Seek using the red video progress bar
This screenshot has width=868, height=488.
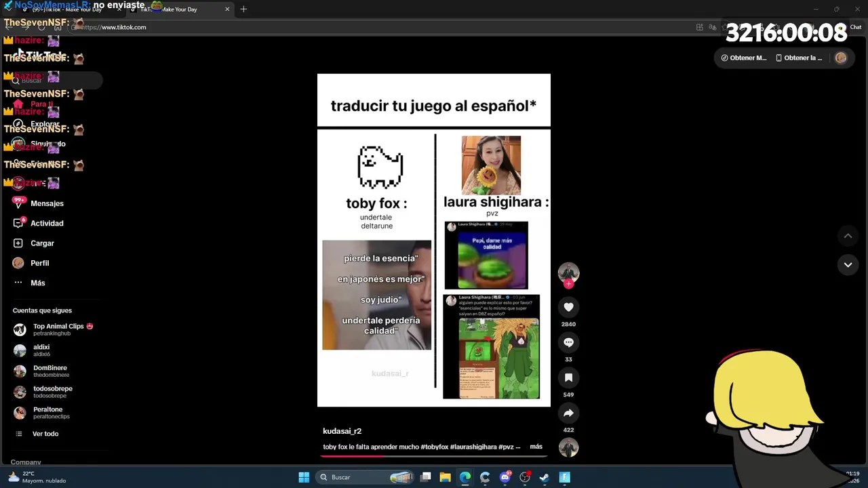pos(434,456)
